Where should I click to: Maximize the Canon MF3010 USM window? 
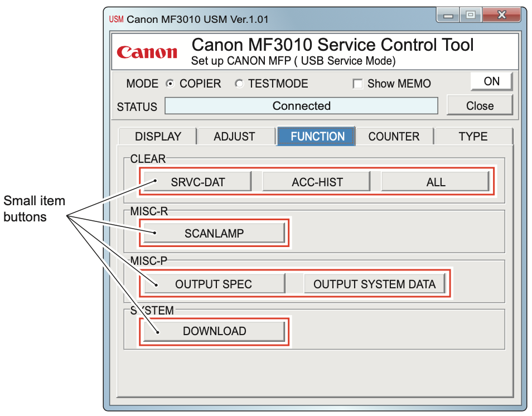[471, 15]
